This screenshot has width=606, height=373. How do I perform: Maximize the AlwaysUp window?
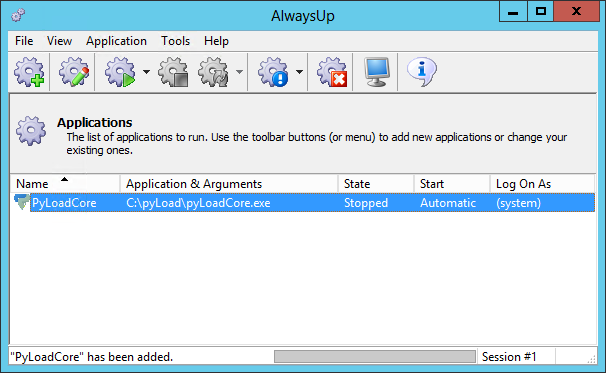coord(541,11)
